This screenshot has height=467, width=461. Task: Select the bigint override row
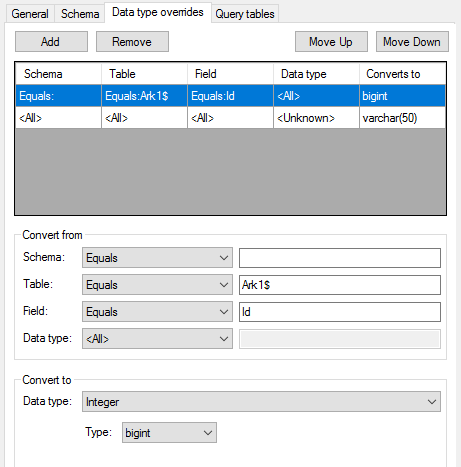click(x=230, y=96)
